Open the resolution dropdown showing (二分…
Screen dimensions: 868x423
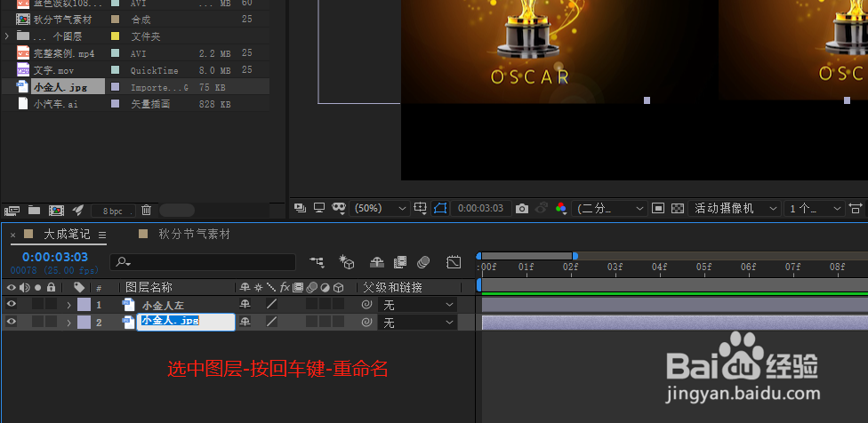click(609, 209)
